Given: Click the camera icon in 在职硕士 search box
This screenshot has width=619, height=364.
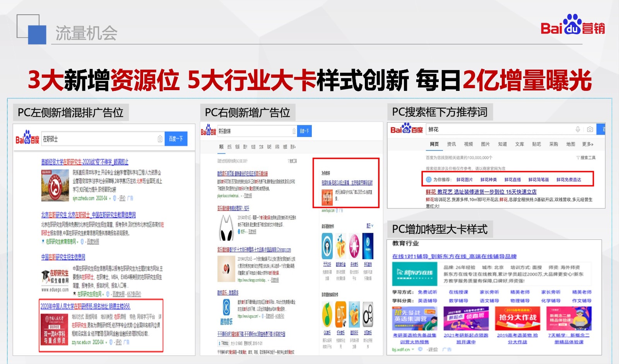Looking at the screenshot, I should (160, 139).
